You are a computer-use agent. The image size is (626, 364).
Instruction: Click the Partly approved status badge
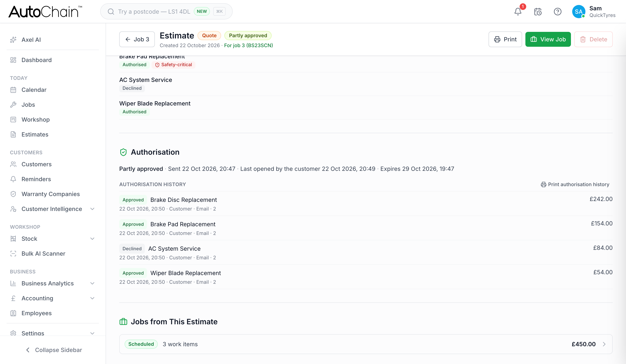(x=248, y=36)
